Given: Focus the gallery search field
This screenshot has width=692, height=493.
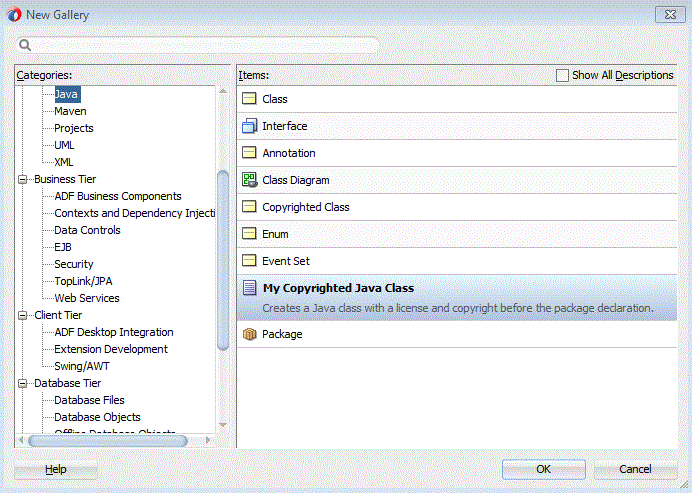Looking at the screenshot, I should click(x=198, y=45).
